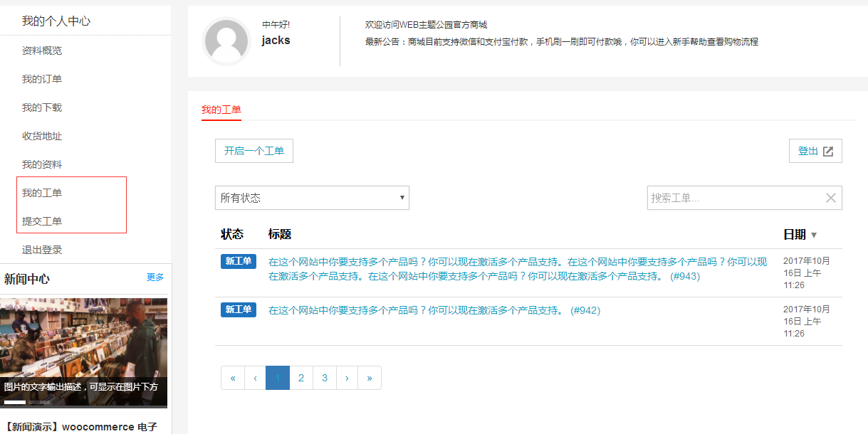Go to next page with › icon

coord(347,378)
